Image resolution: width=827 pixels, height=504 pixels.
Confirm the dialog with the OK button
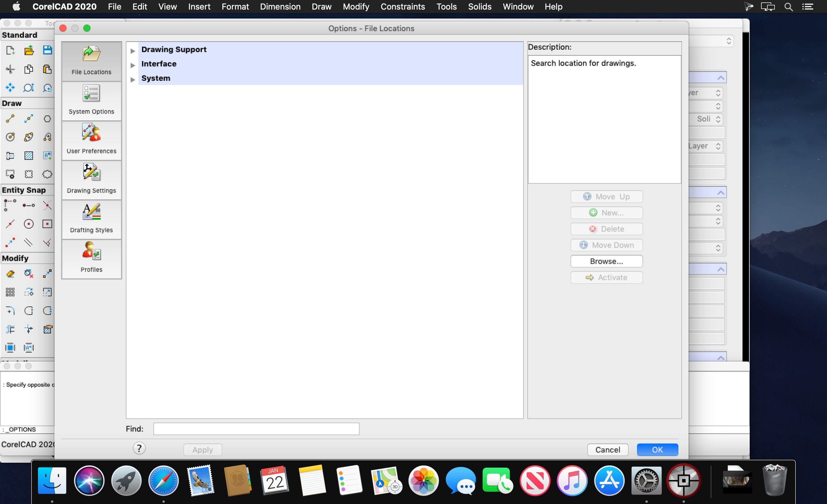tap(657, 449)
